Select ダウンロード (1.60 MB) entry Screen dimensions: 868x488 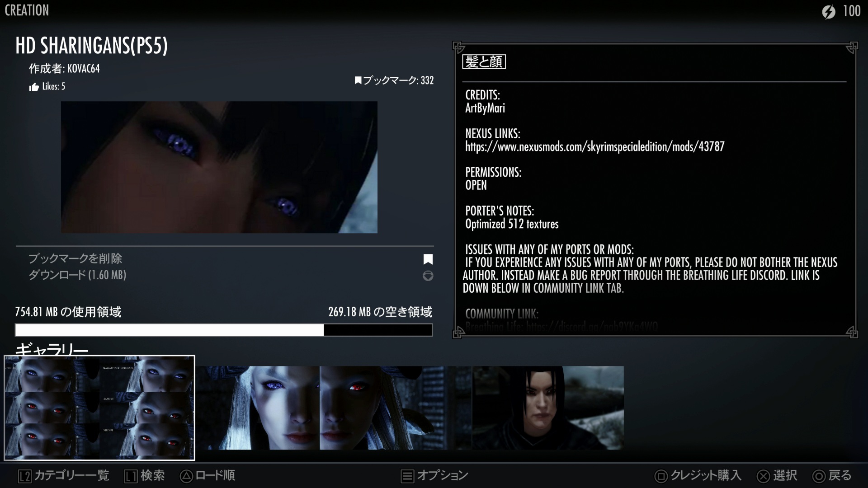[x=77, y=275]
